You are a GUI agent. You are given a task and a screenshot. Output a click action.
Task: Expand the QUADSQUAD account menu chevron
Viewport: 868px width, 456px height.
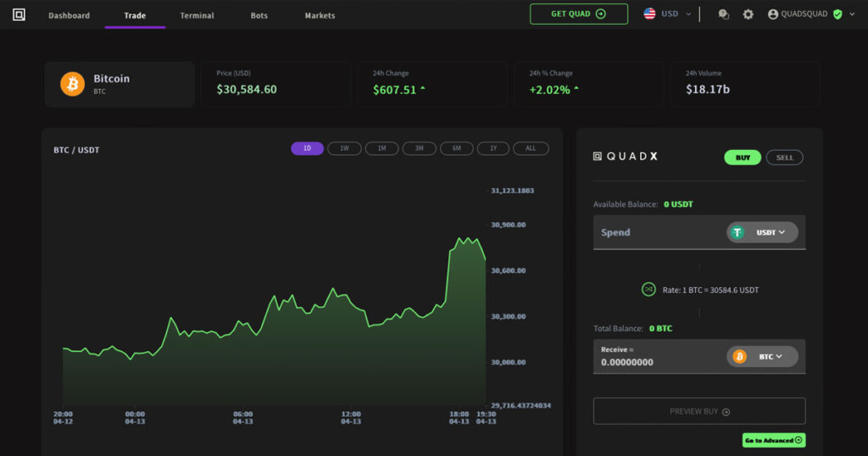[x=852, y=14]
